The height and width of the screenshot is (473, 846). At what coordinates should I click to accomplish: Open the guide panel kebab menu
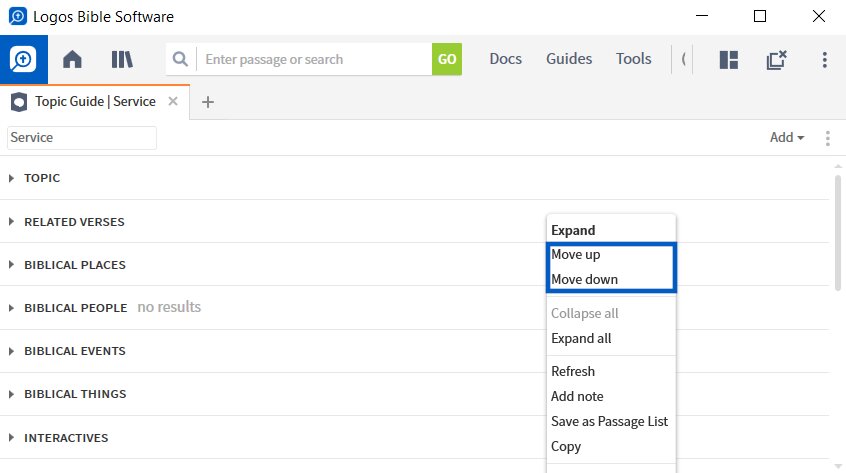827,138
